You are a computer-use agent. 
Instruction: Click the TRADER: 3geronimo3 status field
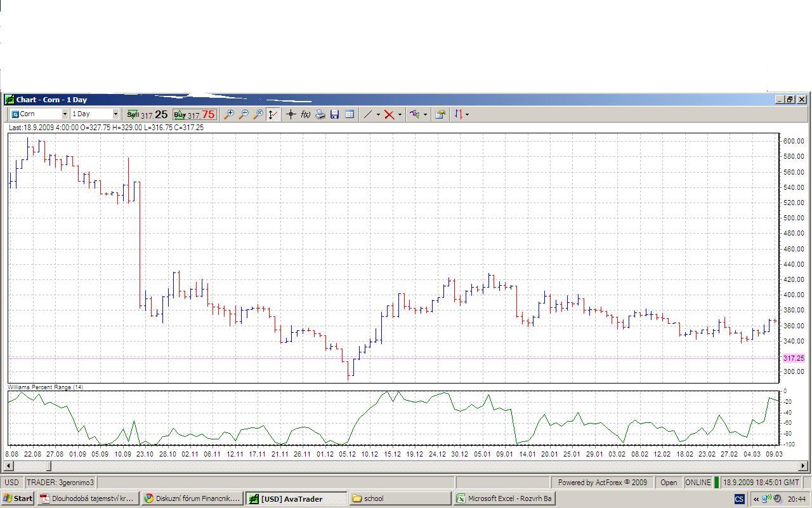point(60,483)
